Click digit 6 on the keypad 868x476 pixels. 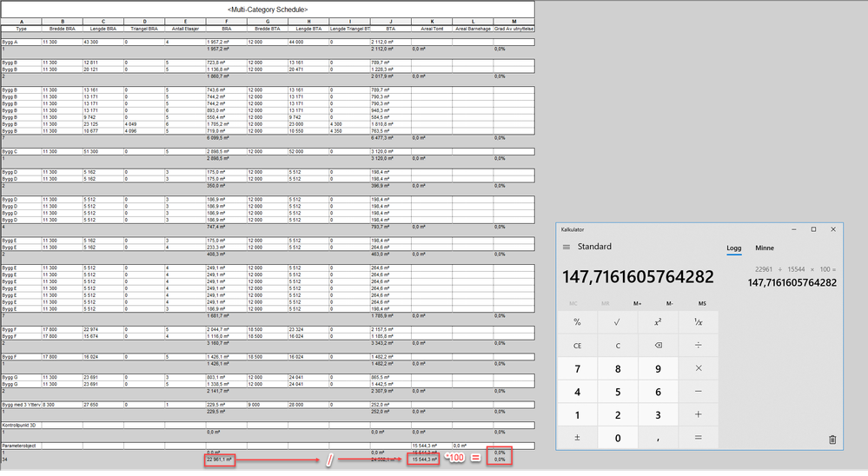(658, 392)
